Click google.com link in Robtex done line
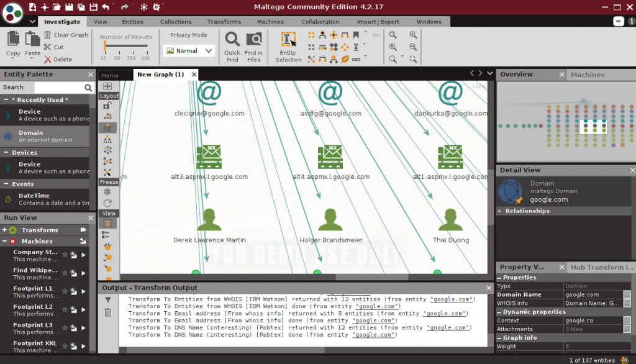The image size is (636, 364). [373, 335]
